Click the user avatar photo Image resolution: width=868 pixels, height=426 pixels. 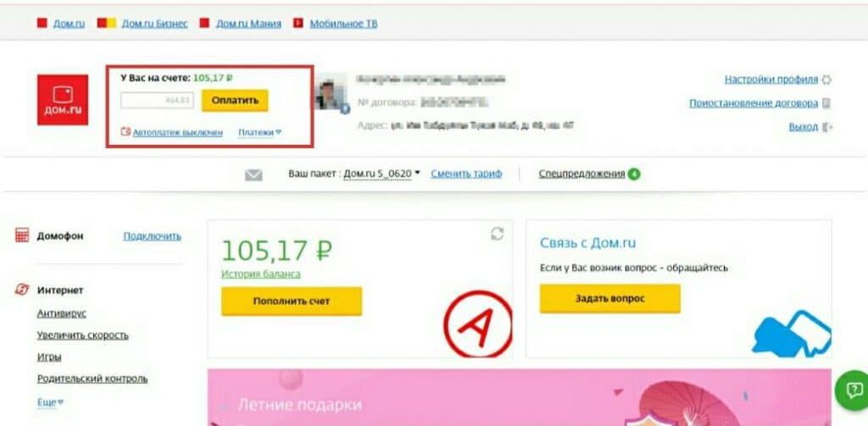332,92
